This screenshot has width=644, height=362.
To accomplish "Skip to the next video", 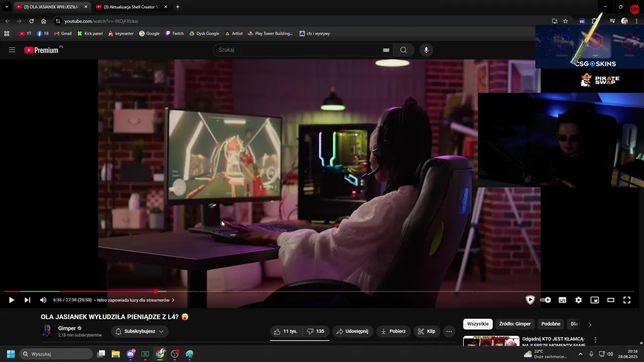I will coord(27,300).
